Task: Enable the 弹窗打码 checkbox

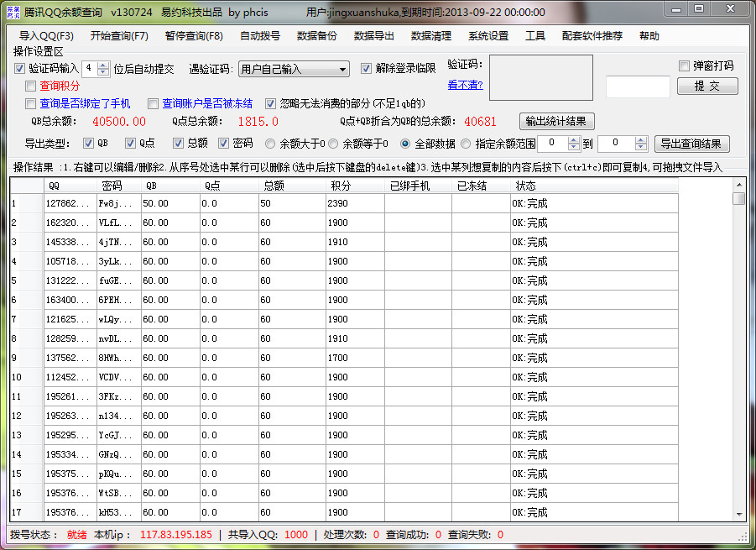Action: [x=684, y=65]
